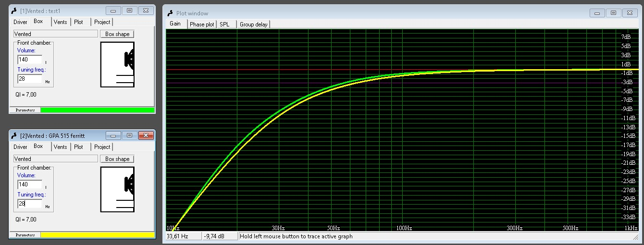
Task: Click WinISD icon in GPA 515 title bar
Action: tap(15, 135)
